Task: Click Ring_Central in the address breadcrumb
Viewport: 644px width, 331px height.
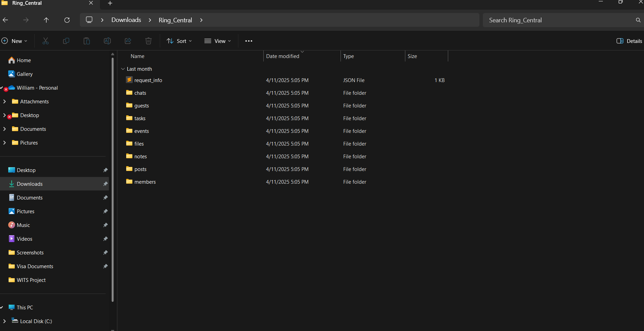Action: pos(175,20)
